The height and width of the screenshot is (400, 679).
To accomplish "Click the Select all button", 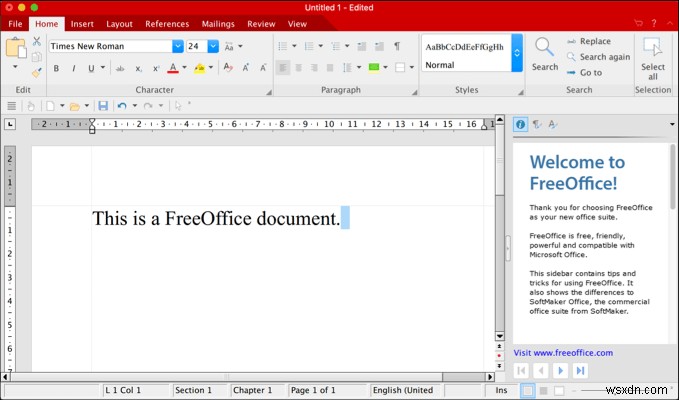I will click(x=653, y=59).
